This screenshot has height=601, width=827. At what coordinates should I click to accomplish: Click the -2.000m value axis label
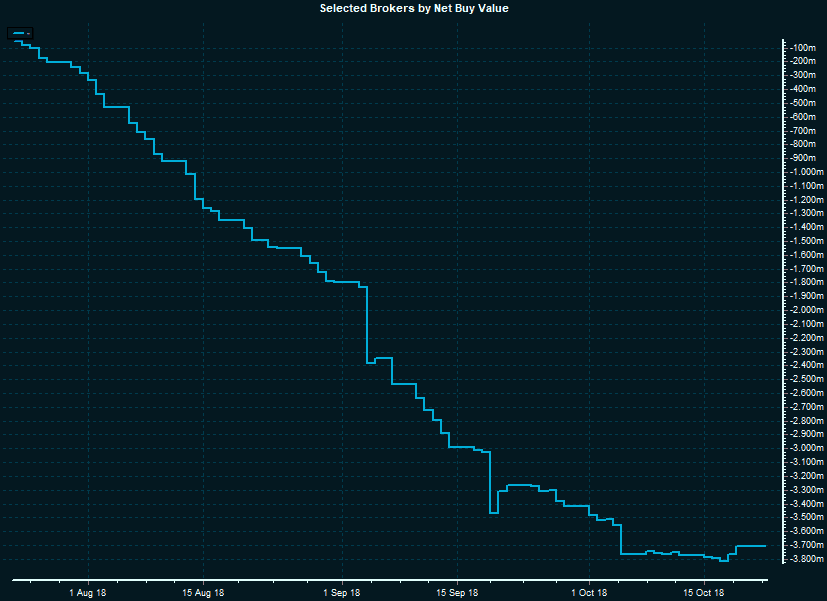[805, 309]
